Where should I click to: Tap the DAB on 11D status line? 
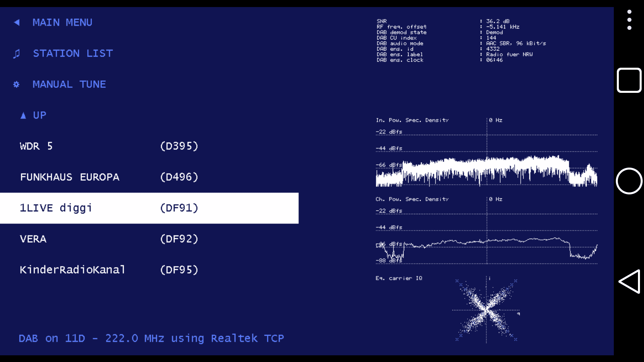(x=151, y=339)
